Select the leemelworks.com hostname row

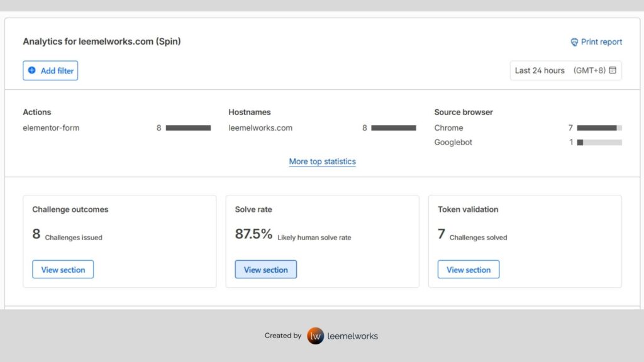[x=323, y=128]
